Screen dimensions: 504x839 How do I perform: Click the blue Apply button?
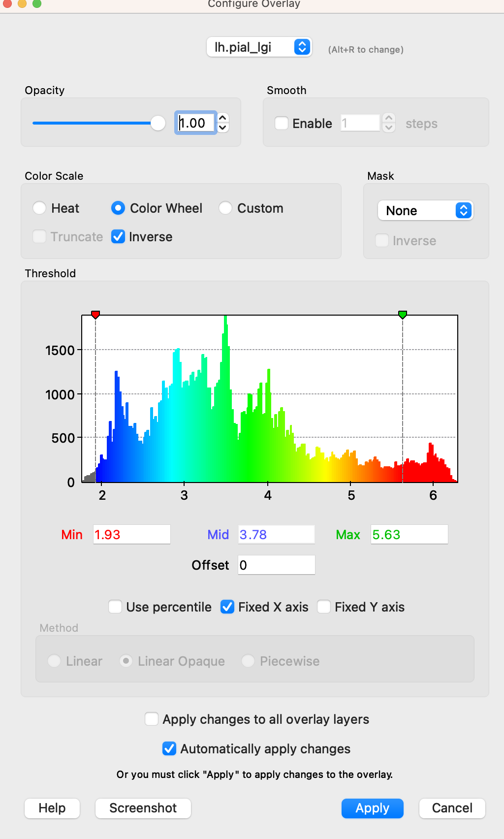[373, 808]
